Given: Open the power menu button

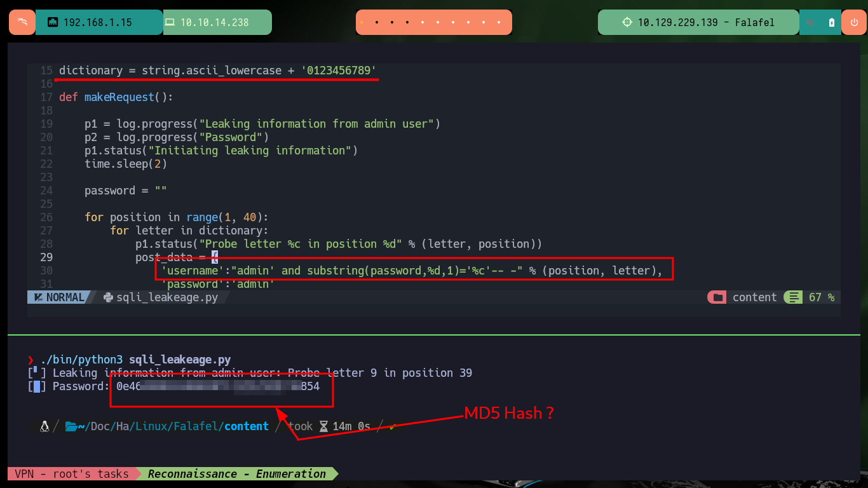Looking at the screenshot, I should (853, 22).
